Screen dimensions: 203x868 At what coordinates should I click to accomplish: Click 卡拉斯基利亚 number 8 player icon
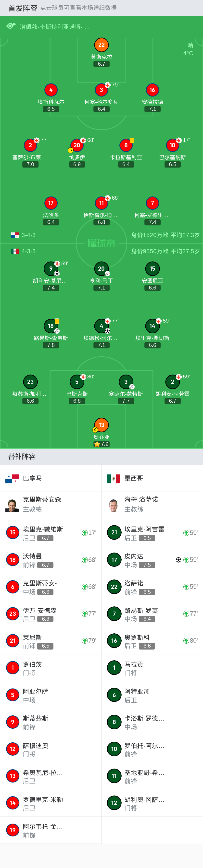pyautogui.click(x=126, y=145)
